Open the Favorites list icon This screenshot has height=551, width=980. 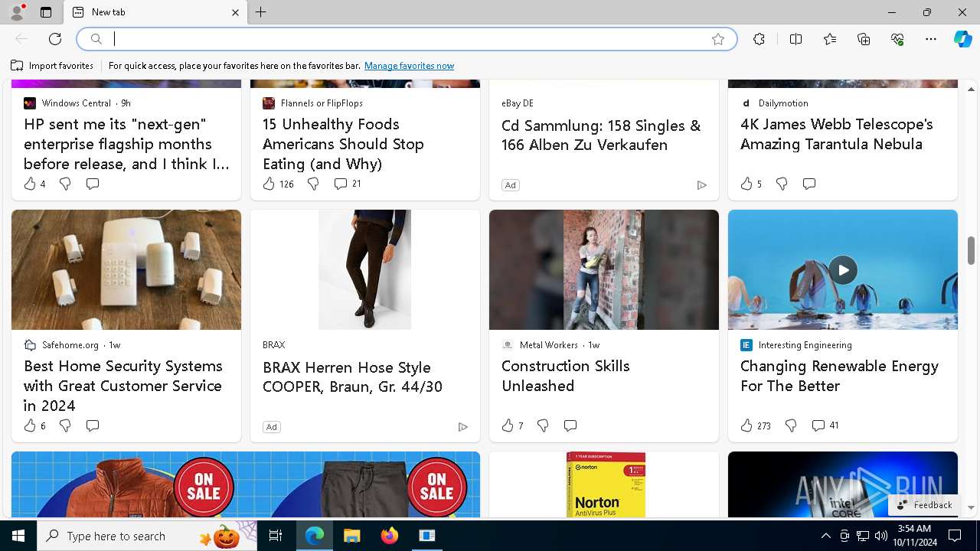[830, 39]
